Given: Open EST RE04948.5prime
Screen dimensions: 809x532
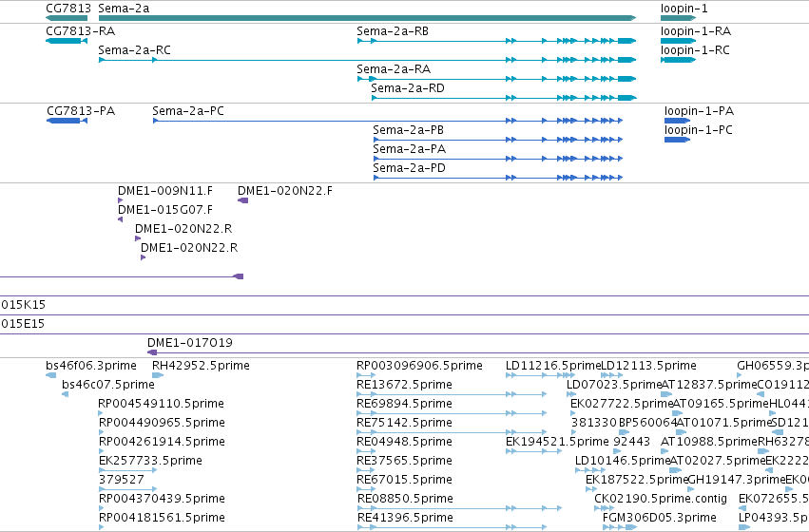Looking at the screenshot, I should pyautogui.click(x=404, y=442).
